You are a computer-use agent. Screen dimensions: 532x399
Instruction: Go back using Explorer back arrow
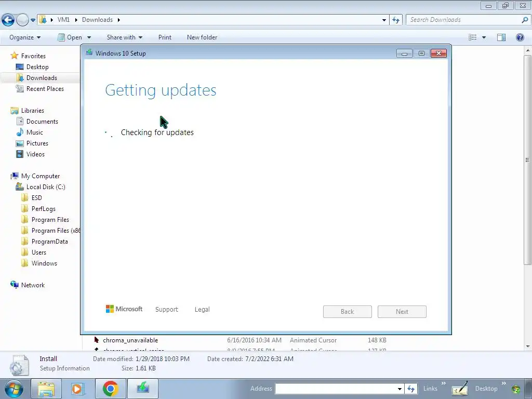8,20
